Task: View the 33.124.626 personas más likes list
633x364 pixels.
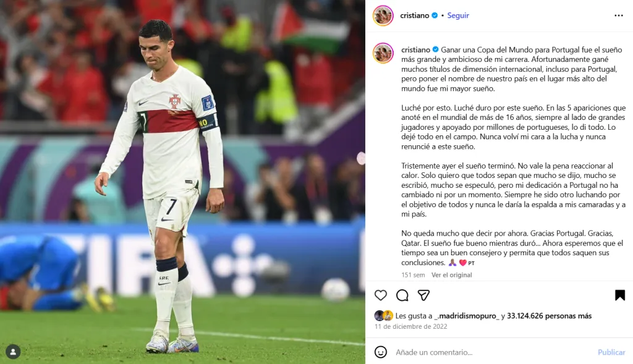Action: (549, 316)
